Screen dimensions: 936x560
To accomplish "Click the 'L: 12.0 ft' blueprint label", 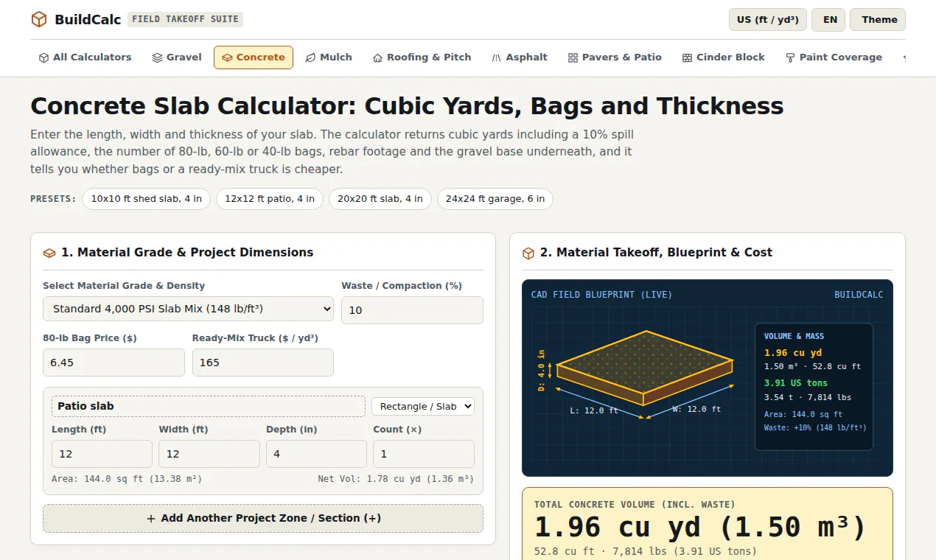I will [594, 410].
